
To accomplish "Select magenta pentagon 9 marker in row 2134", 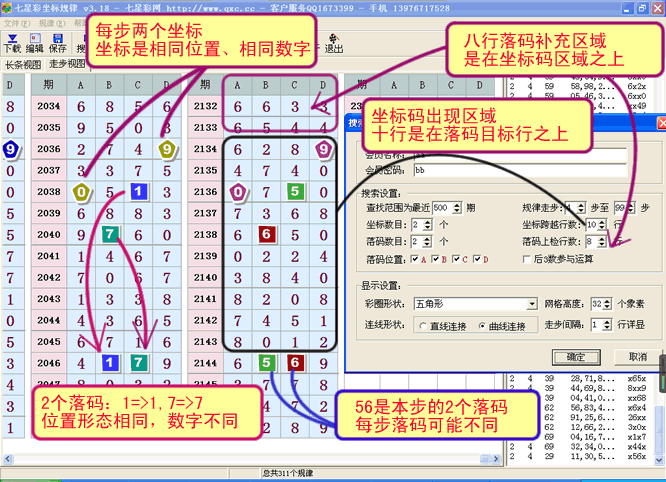I will pyautogui.click(x=324, y=149).
